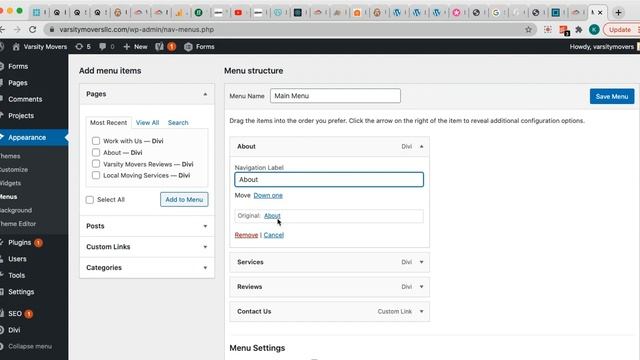Collapse the Pages panel arrow
The width and height of the screenshot is (640, 360).
pyautogui.click(x=205, y=94)
